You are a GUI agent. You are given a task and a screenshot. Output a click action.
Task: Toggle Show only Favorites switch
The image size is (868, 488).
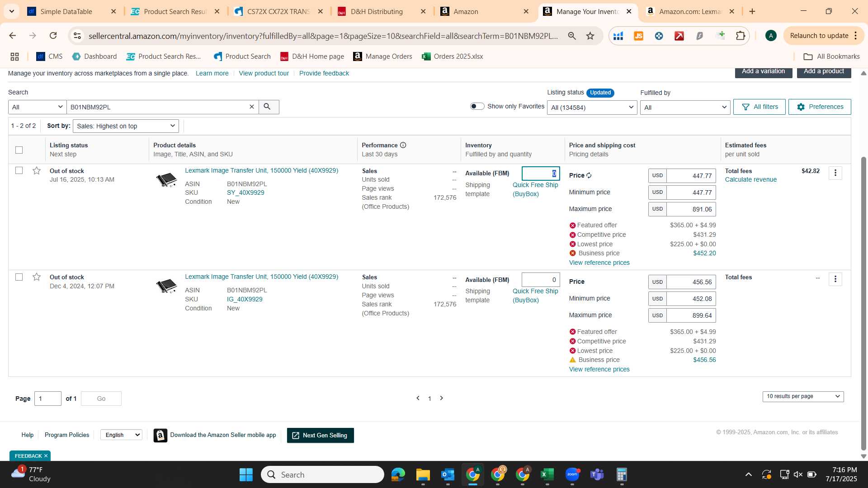(x=477, y=106)
